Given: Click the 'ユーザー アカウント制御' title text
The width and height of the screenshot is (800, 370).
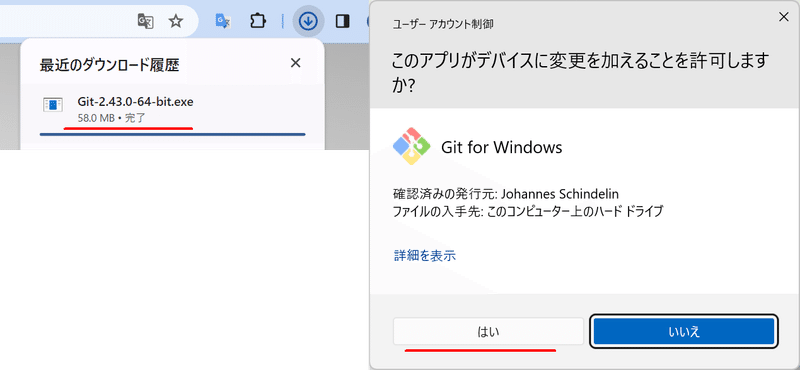Looking at the screenshot, I should [442, 23].
